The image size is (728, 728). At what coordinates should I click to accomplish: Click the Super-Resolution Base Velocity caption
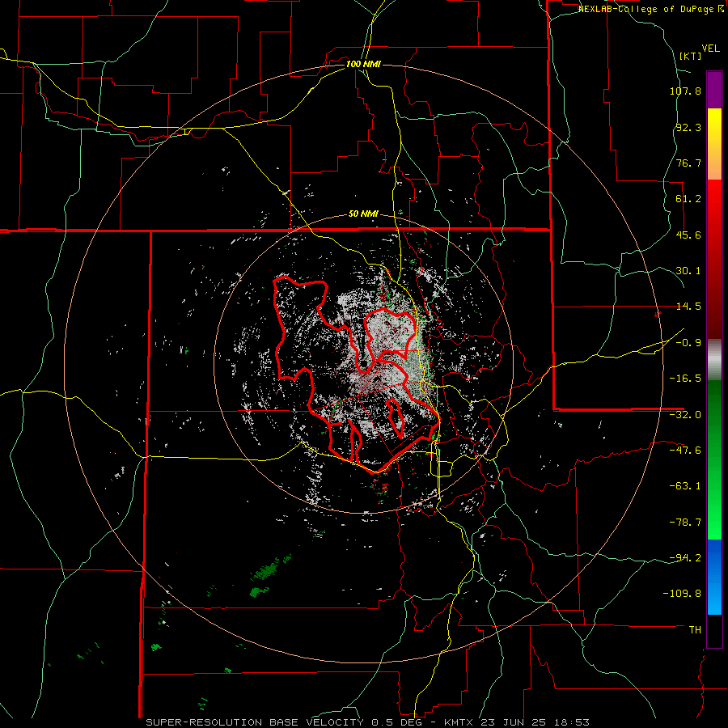tap(368, 722)
